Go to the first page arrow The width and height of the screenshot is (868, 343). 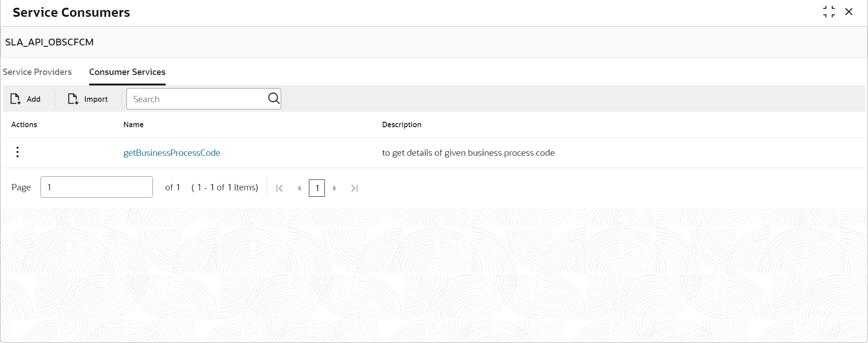point(279,188)
